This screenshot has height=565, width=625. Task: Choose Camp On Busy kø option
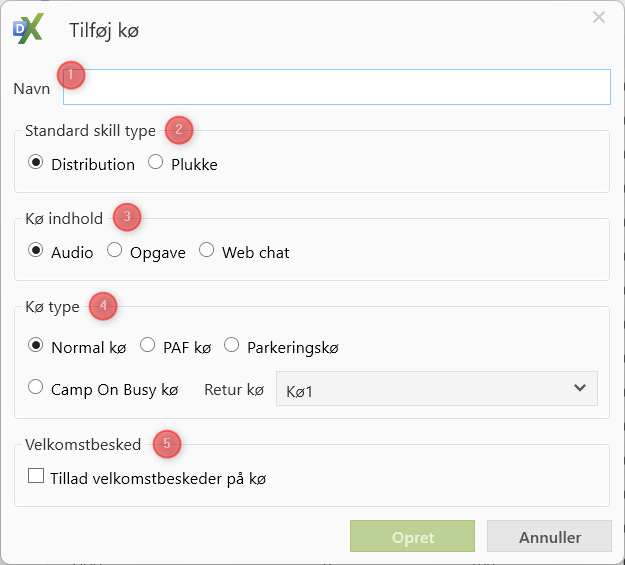coord(36,388)
